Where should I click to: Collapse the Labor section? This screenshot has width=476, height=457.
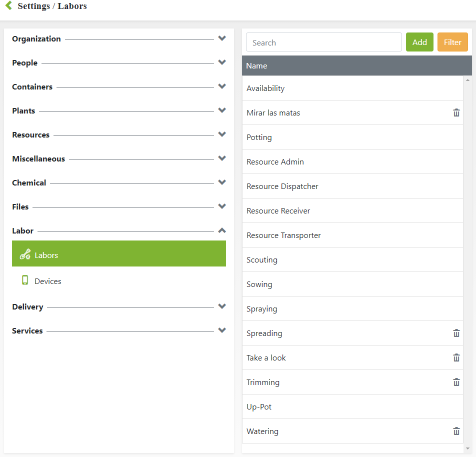222,230
